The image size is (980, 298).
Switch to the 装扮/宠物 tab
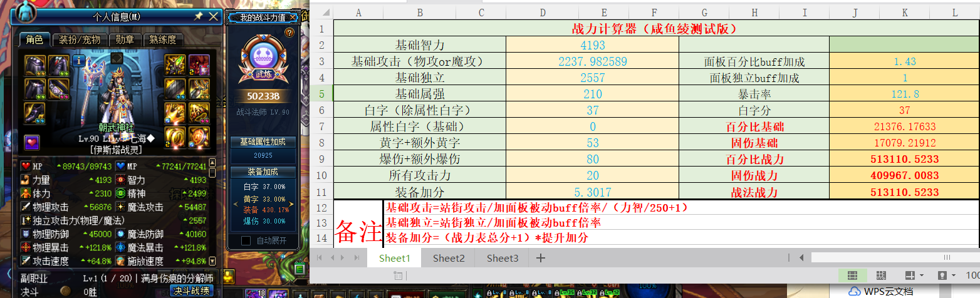79,39
